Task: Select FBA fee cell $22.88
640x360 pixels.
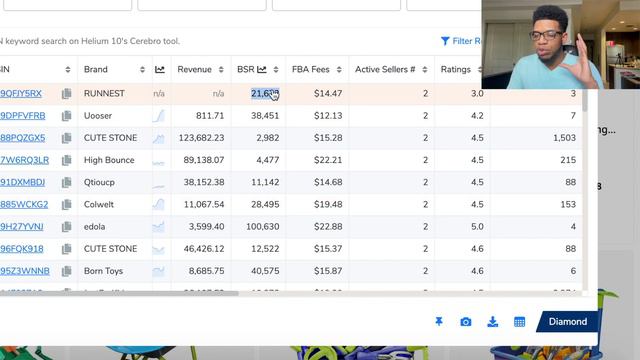Action: pyautogui.click(x=328, y=227)
